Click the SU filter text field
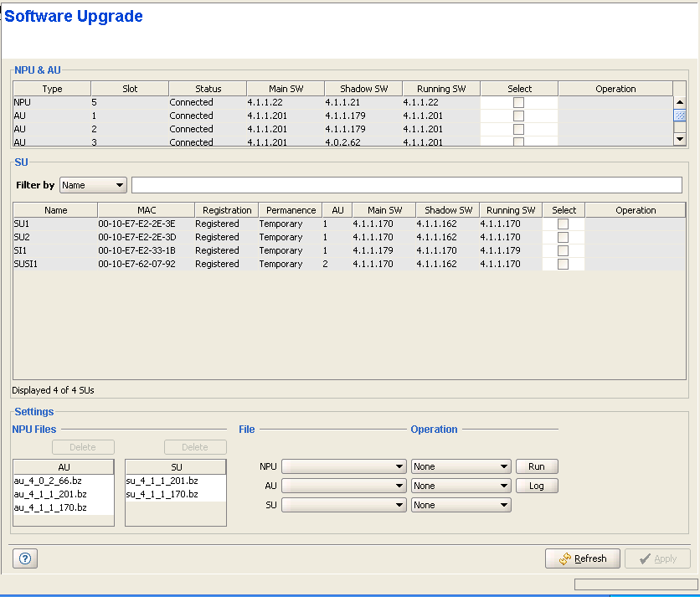This screenshot has width=700, height=597. pos(406,185)
